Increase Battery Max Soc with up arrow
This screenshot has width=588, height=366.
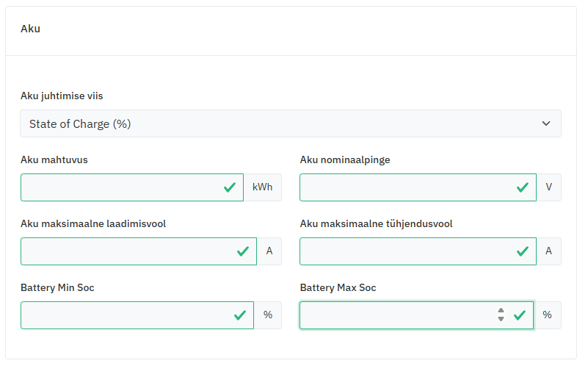coord(501,311)
